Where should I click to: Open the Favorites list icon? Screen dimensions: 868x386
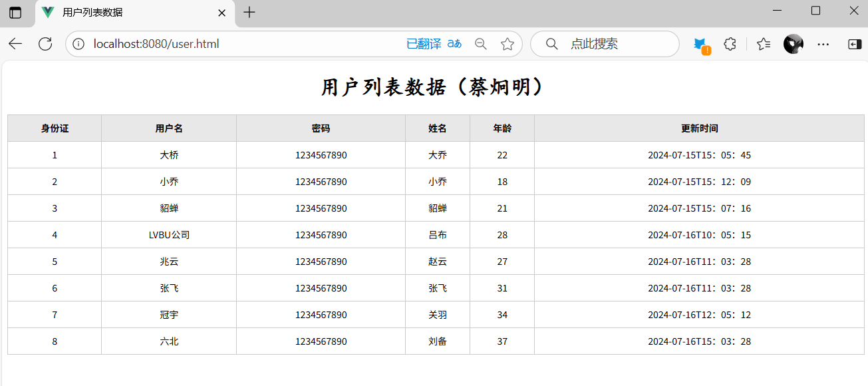click(x=764, y=44)
